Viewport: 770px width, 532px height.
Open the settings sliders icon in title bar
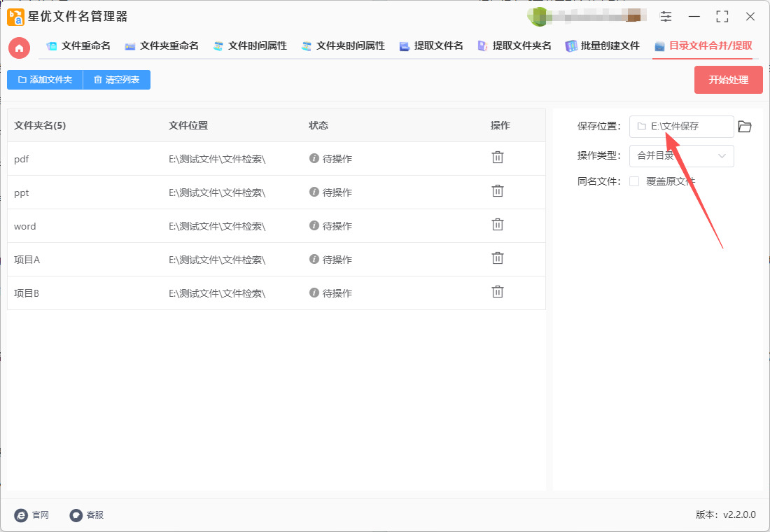coord(666,17)
